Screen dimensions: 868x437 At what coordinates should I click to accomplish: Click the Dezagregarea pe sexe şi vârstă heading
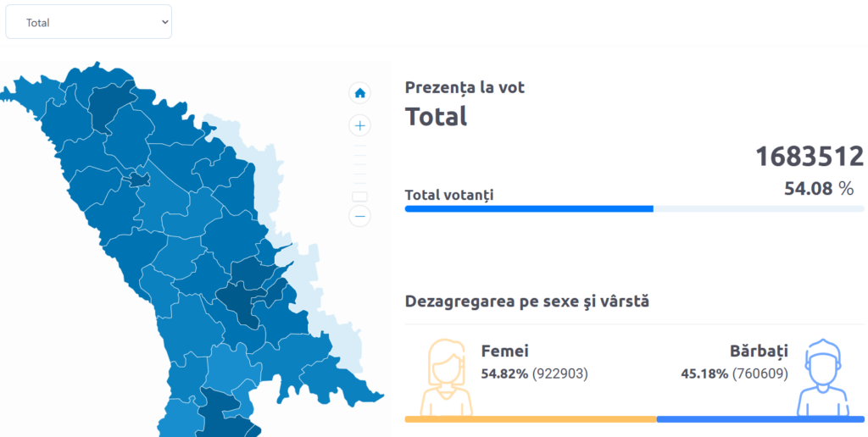click(x=527, y=302)
